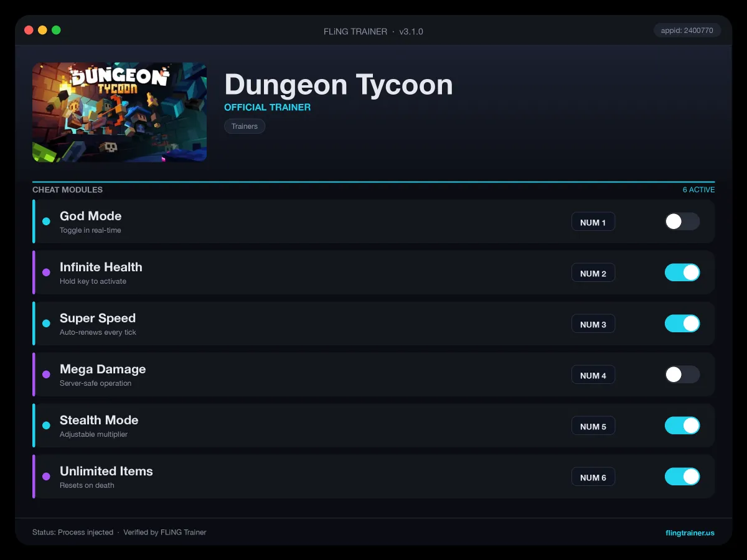Select the Super Speed module title
747x560 pixels.
[x=98, y=318]
